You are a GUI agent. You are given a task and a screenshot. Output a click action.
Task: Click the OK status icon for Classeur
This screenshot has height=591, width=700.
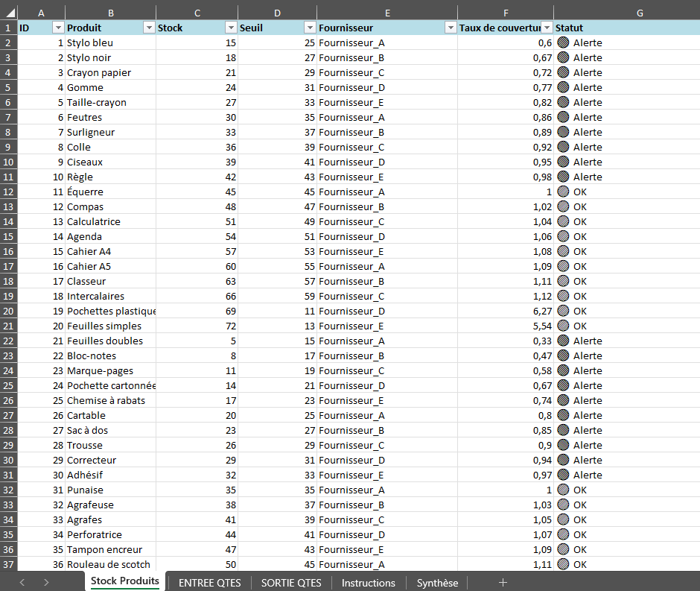coord(564,281)
